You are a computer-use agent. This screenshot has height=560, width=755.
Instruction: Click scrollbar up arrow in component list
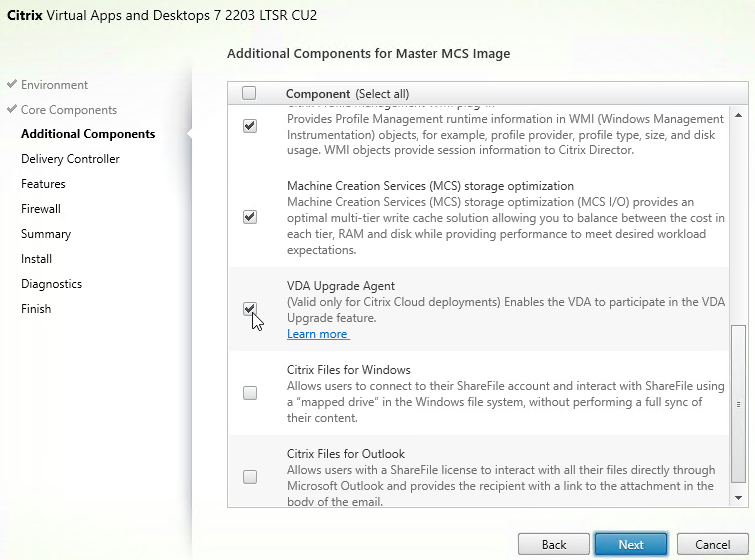tap(738, 115)
